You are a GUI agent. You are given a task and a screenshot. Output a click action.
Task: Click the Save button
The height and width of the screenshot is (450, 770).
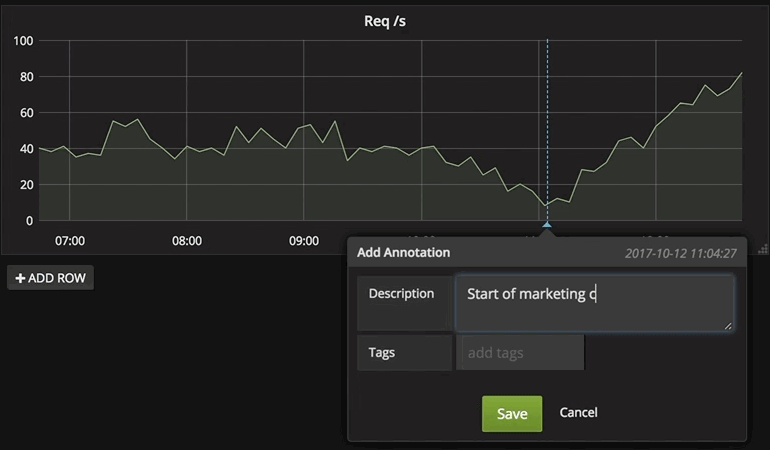coord(512,413)
